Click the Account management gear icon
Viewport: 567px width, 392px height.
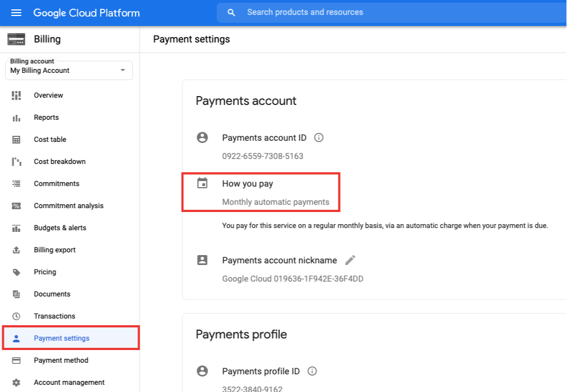[16, 383]
